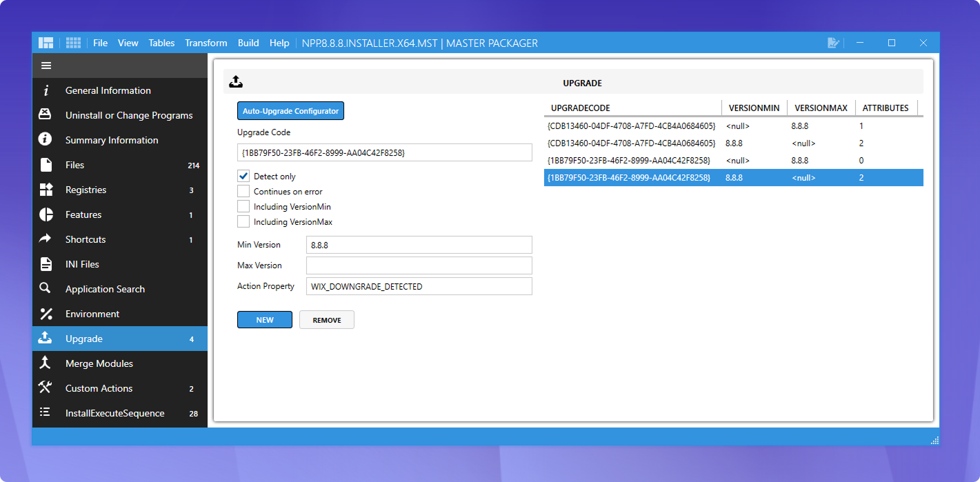Click the hamburger menu icon in sidebar
The image size is (980, 482).
pos(46,66)
